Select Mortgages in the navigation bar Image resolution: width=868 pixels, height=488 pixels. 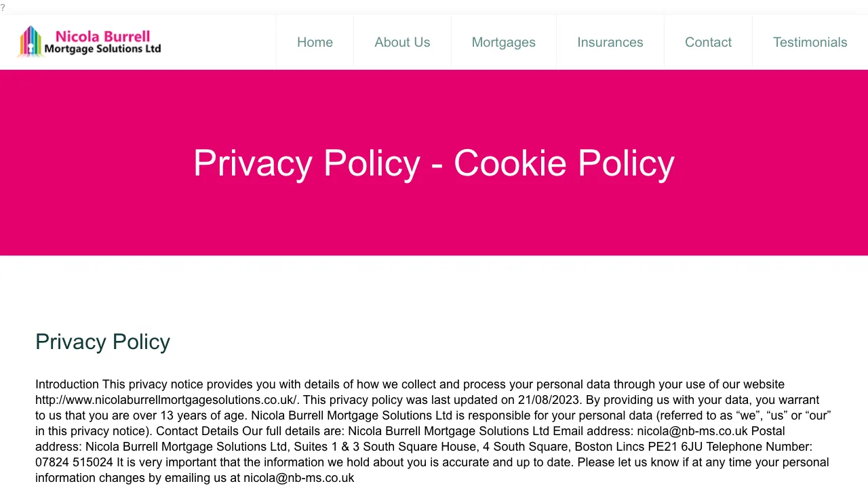pyautogui.click(x=503, y=42)
